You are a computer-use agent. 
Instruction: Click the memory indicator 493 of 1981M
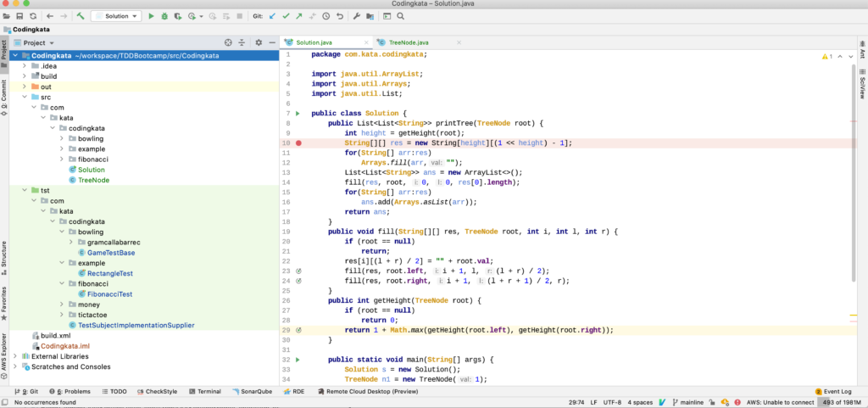click(841, 402)
